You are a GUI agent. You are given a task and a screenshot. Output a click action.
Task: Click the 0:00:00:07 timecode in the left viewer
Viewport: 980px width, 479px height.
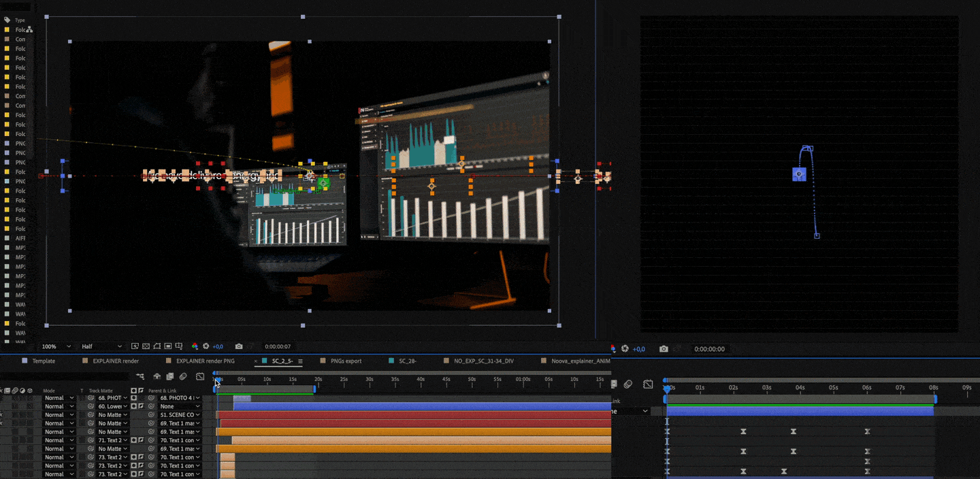278,346
